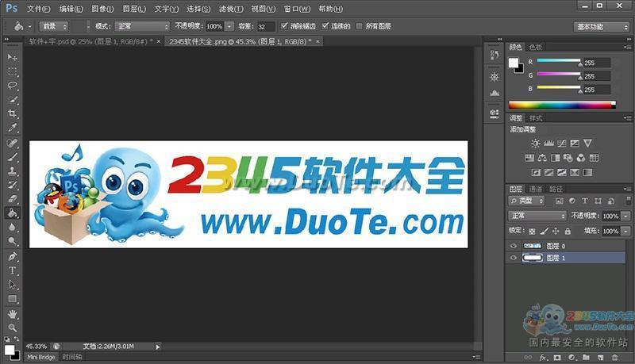Switch to the 色板 swatches tab
Viewport: 635px width, 364px height.
(x=535, y=48)
